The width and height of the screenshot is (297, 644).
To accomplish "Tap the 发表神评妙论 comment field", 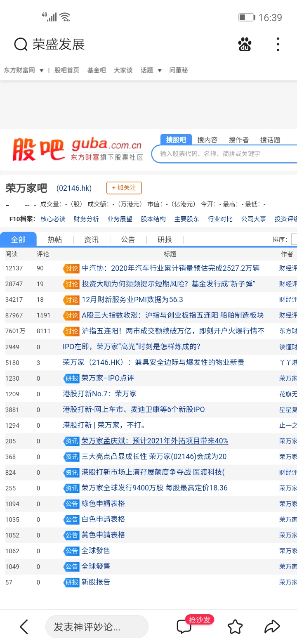I will 97,627.
